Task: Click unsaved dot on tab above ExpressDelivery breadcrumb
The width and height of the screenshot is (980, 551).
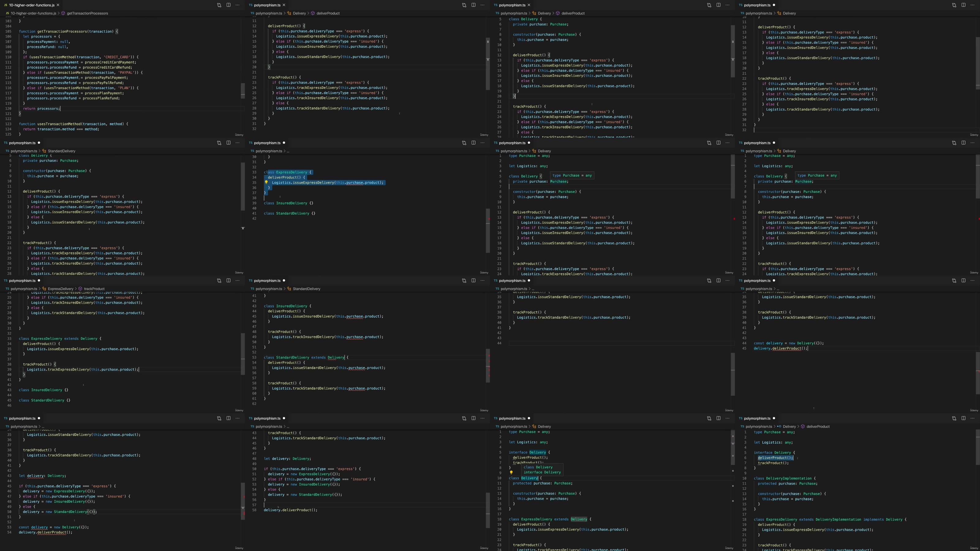Action: [39, 281]
